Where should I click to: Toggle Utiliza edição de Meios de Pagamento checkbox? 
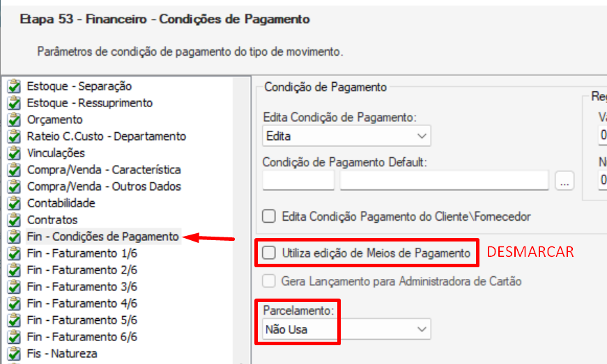tap(269, 253)
